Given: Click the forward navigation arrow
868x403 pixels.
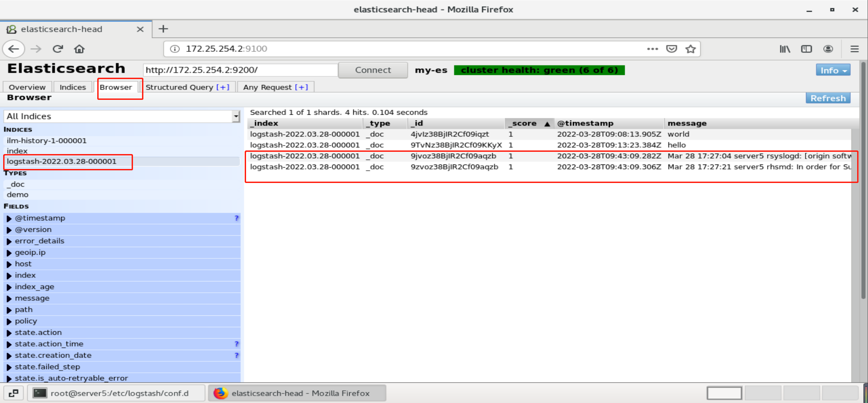Looking at the screenshot, I should click(x=36, y=49).
